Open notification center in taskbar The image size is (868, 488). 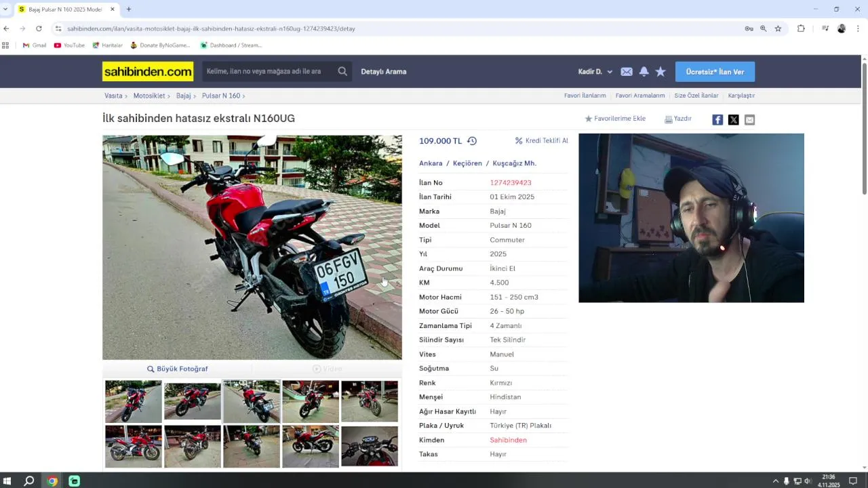[853, 481]
